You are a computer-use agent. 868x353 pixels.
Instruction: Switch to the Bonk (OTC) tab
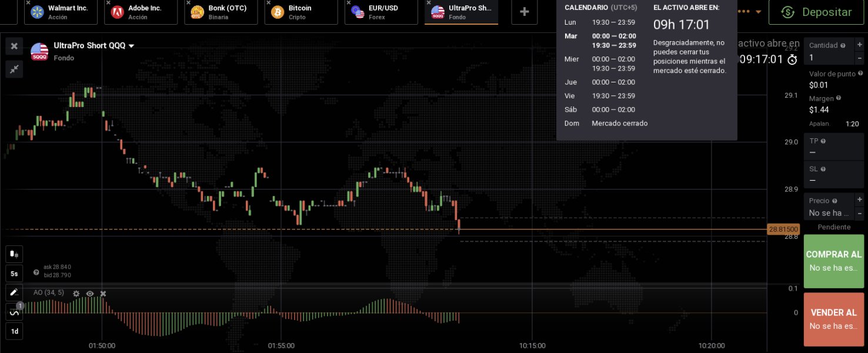pyautogui.click(x=221, y=12)
